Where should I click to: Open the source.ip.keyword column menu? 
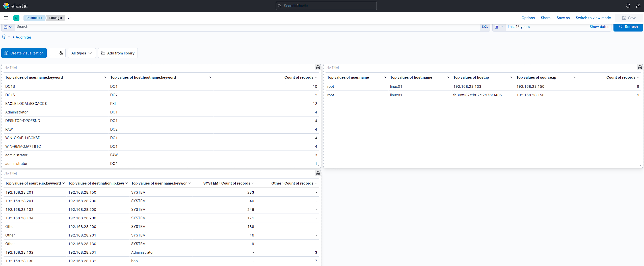[63, 183]
